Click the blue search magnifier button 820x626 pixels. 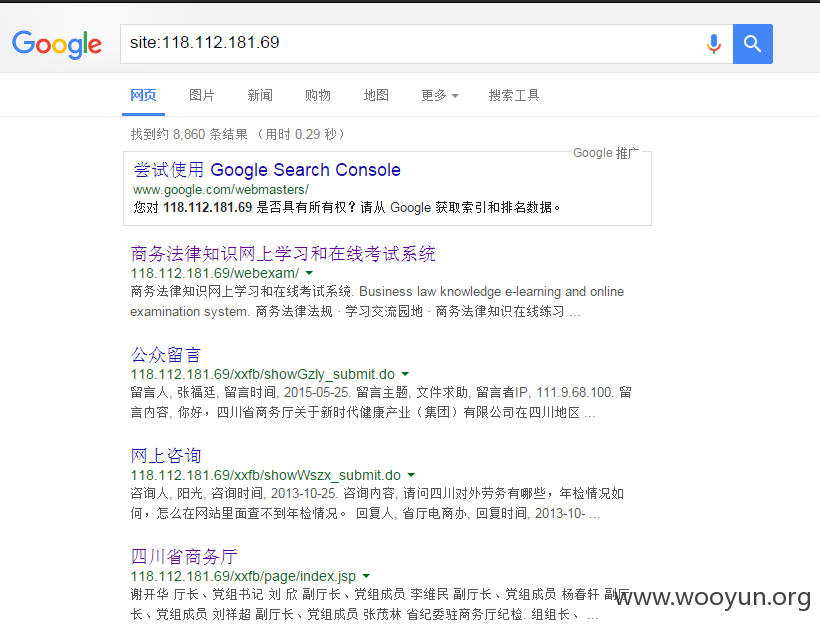[753, 44]
